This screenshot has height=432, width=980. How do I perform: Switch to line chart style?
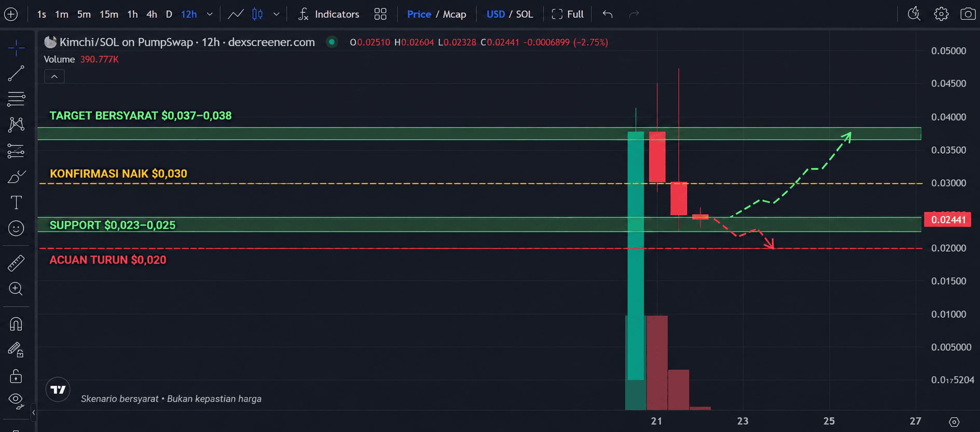click(x=236, y=14)
